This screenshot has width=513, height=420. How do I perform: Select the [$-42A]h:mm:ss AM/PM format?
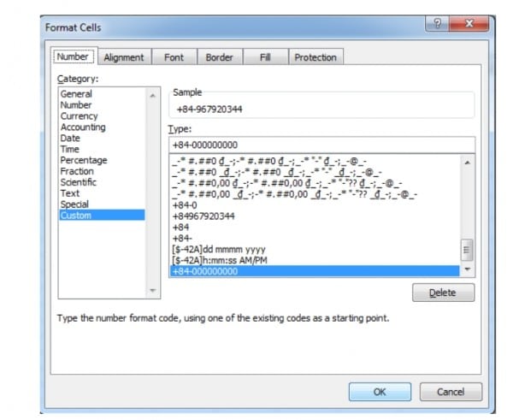[315, 261]
